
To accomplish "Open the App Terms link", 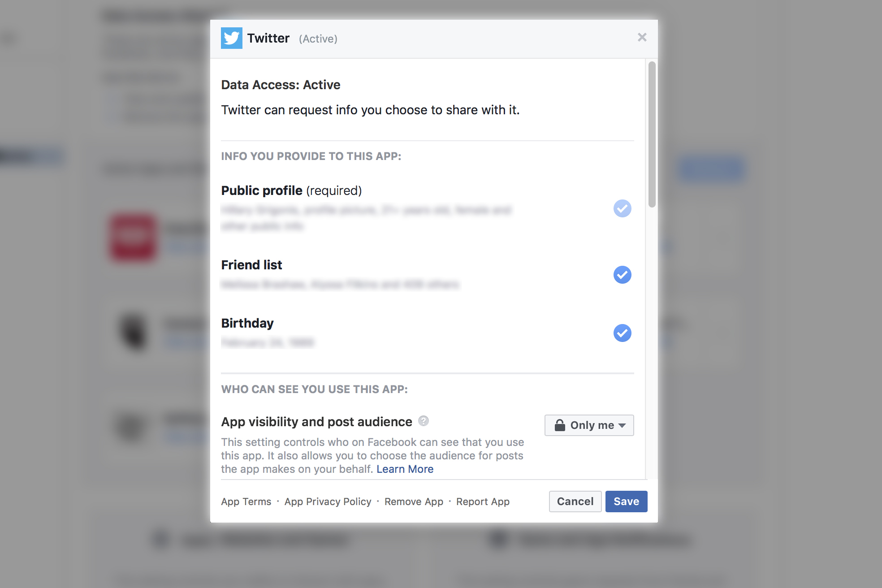I will pyautogui.click(x=246, y=502).
